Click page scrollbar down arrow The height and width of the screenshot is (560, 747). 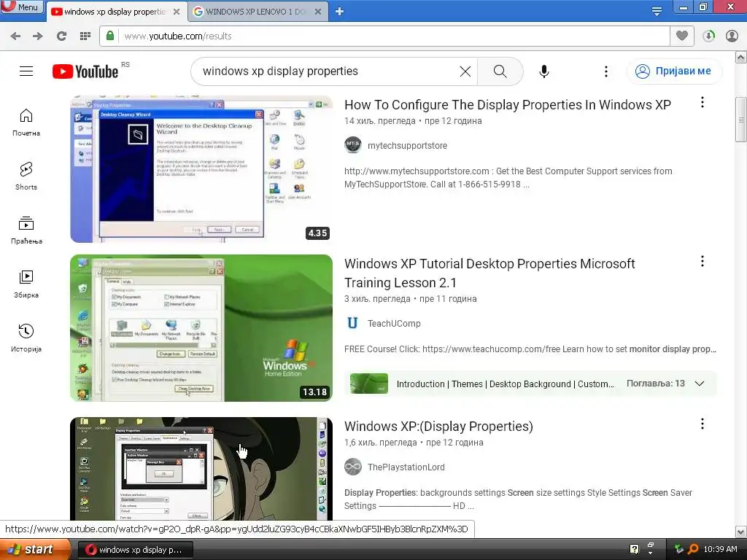(x=741, y=532)
